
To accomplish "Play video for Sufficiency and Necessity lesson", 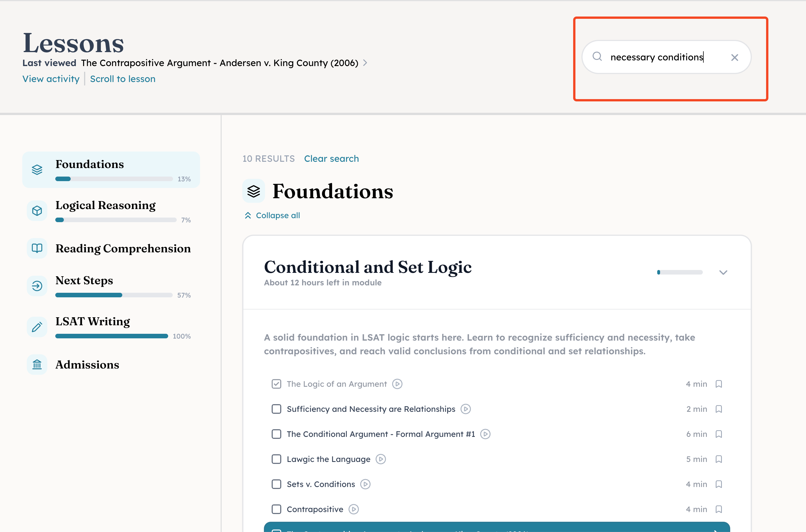I will click(x=466, y=409).
